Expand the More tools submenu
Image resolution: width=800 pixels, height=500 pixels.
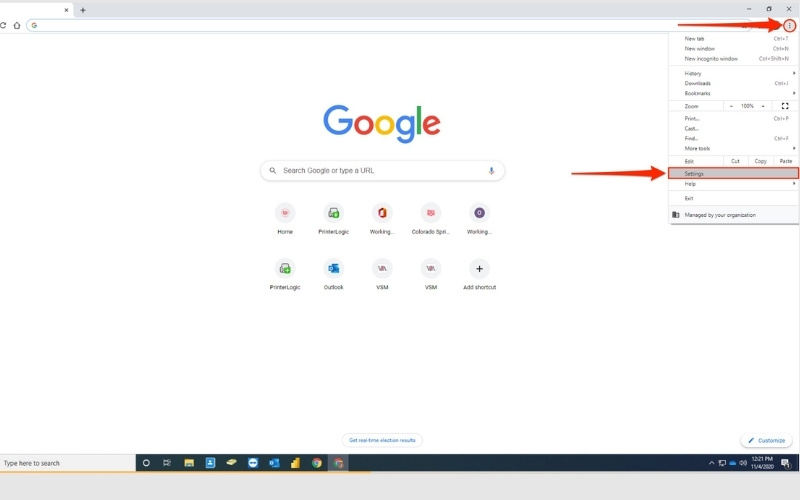pos(734,148)
